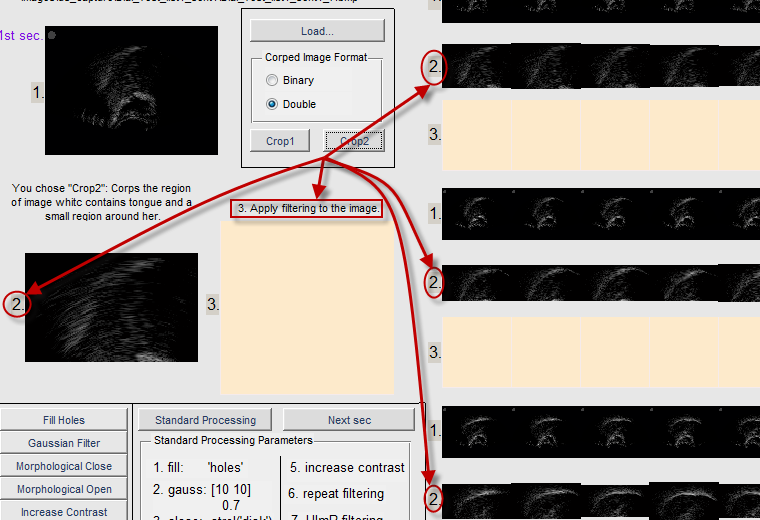Click the Morphological Close button
The height and width of the screenshot is (520, 760).
pyautogui.click(x=63, y=466)
